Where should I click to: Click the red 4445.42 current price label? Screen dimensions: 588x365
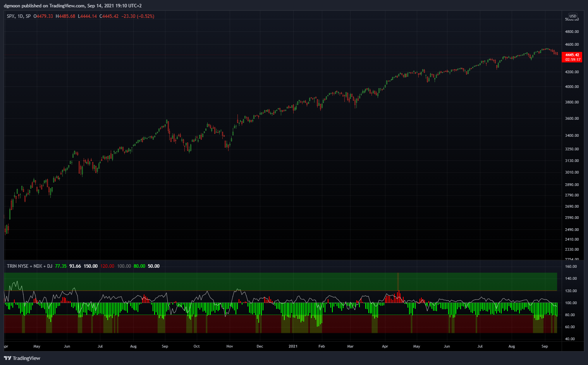click(572, 55)
